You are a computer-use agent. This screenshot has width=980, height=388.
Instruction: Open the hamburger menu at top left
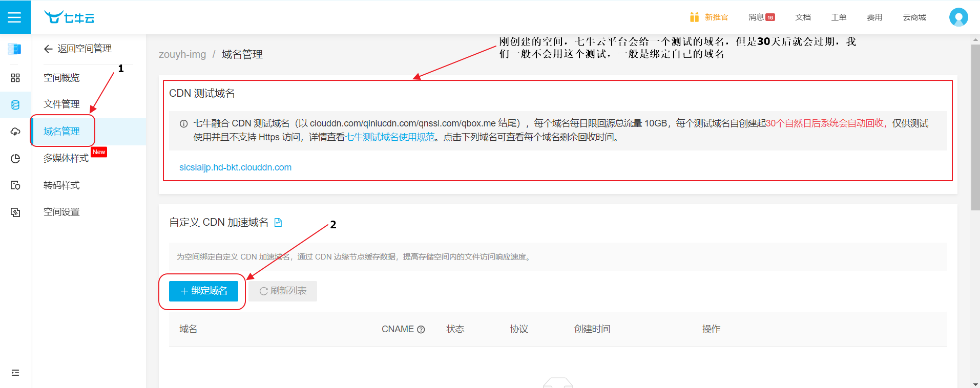pyautogui.click(x=15, y=17)
